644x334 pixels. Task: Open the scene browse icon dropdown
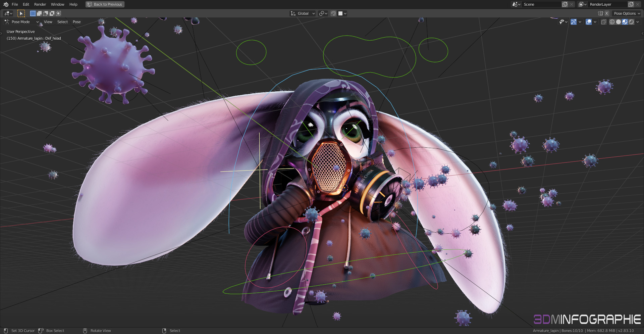(x=516, y=4)
